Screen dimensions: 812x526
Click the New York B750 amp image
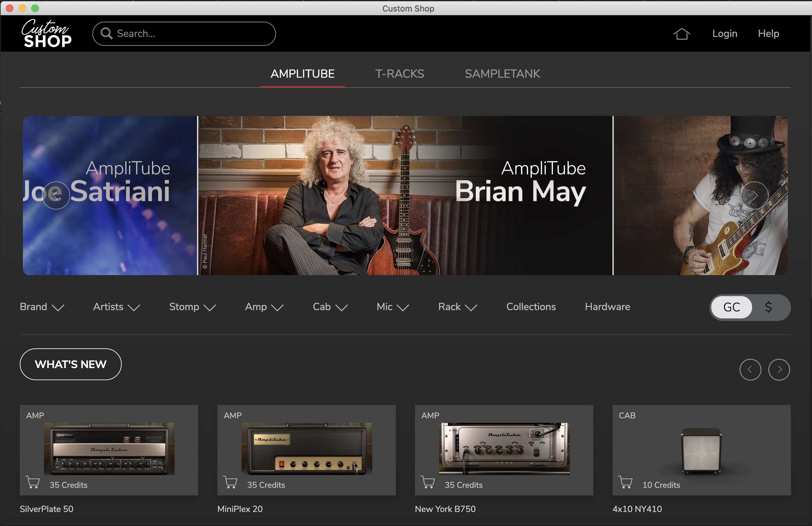pyautogui.click(x=504, y=449)
